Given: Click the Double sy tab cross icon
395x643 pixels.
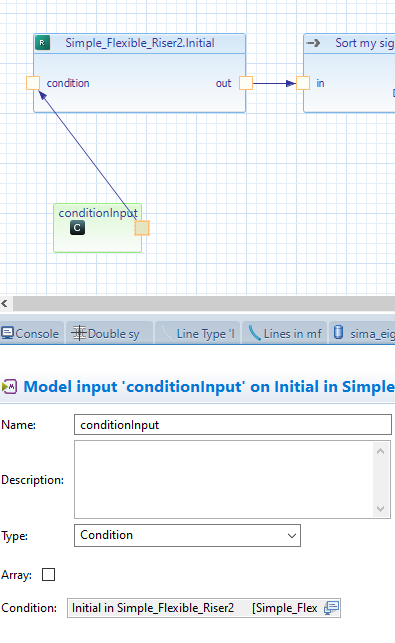Looking at the screenshot, I should [x=79, y=333].
